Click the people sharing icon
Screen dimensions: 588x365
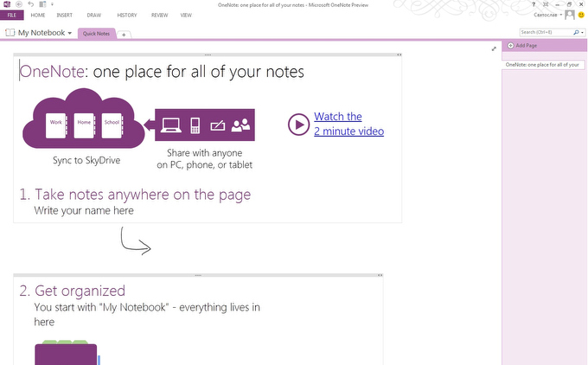tap(240, 125)
